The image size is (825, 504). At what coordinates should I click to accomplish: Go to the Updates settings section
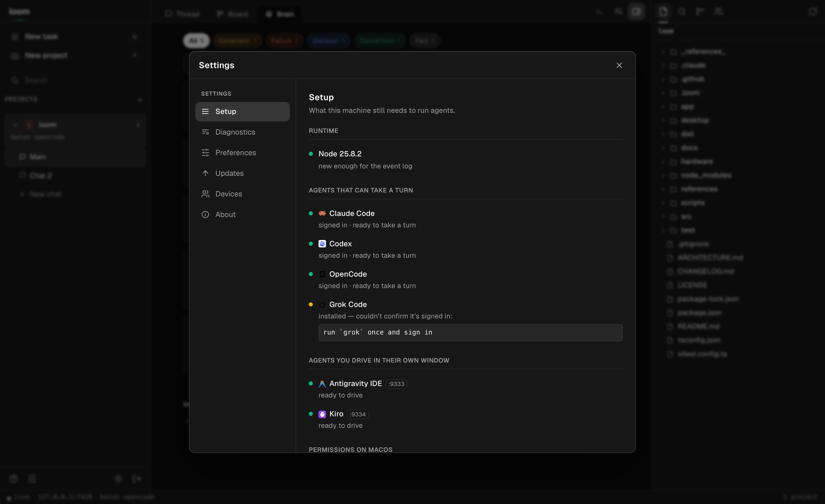pyautogui.click(x=242, y=173)
